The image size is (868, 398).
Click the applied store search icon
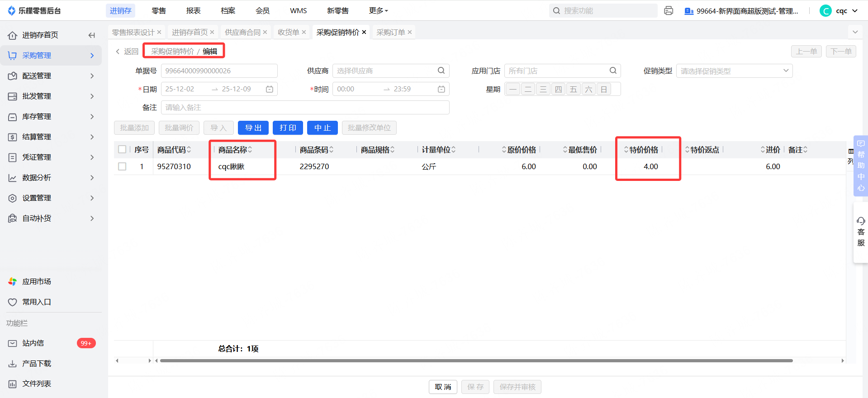pyautogui.click(x=613, y=71)
